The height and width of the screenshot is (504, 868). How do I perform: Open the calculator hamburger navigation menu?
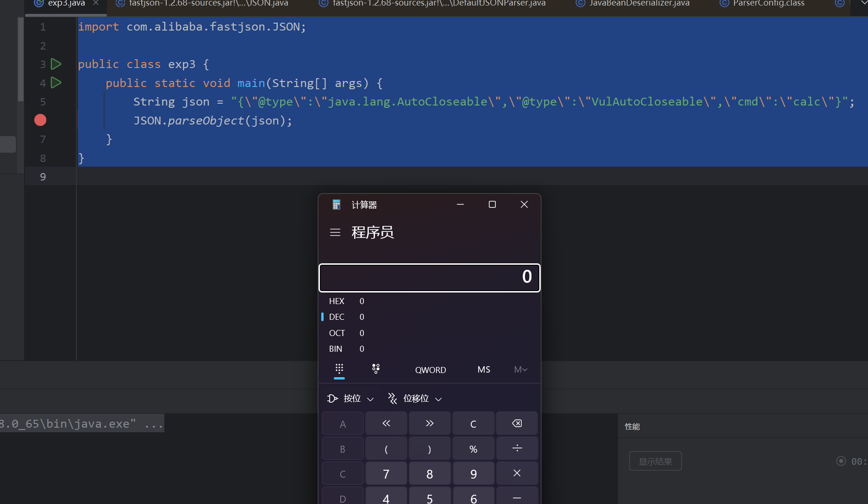pos(335,232)
